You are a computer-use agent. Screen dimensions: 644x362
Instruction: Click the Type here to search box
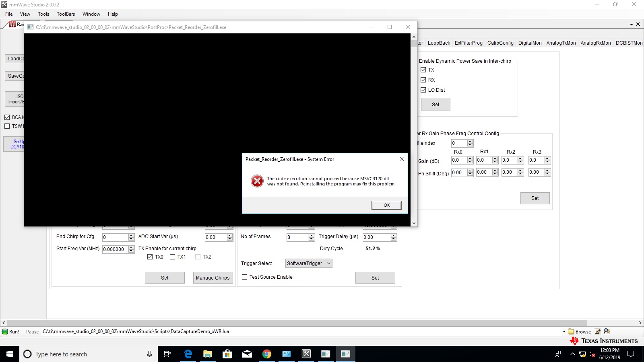tap(89, 354)
